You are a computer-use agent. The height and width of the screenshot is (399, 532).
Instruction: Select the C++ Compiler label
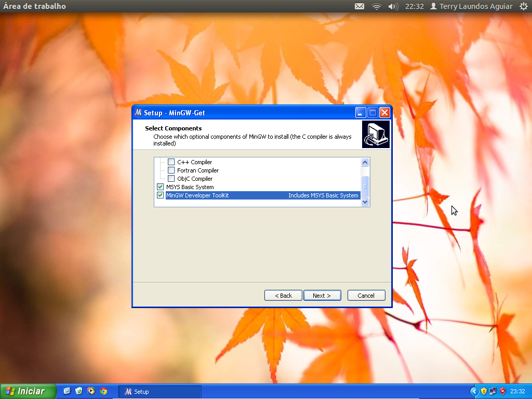pos(194,162)
